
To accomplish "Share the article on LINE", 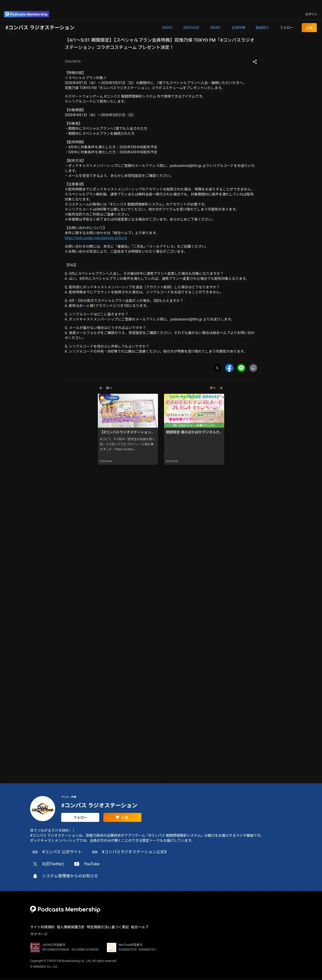I will [241, 368].
